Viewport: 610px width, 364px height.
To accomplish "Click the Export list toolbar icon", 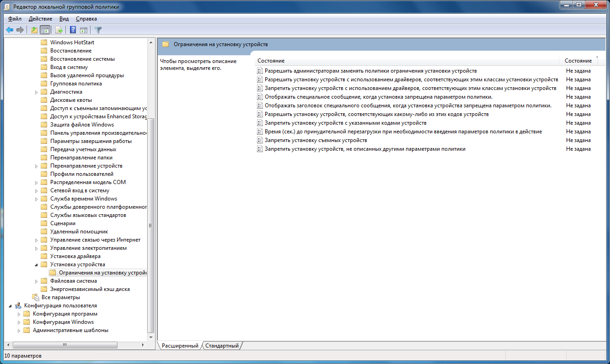I will (59, 30).
